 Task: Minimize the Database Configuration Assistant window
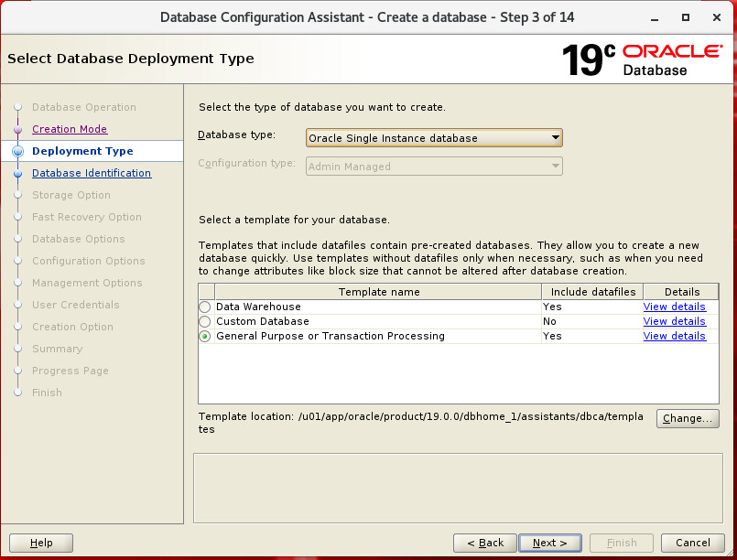pos(655,18)
